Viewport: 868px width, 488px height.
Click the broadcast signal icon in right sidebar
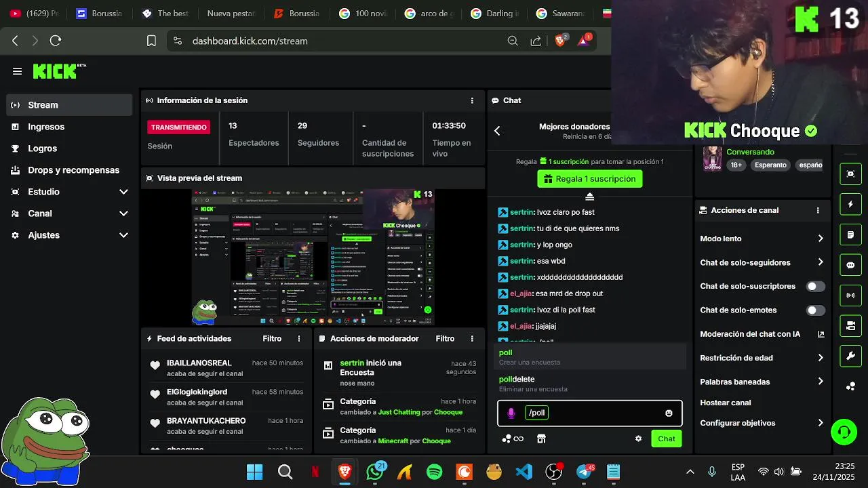pyautogui.click(x=850, y=296)
